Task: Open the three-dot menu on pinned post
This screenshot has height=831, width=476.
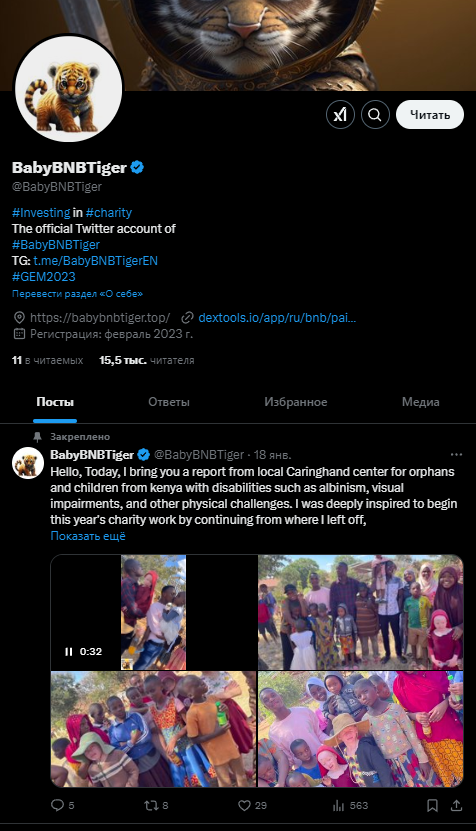Action: tap(456, 455)
